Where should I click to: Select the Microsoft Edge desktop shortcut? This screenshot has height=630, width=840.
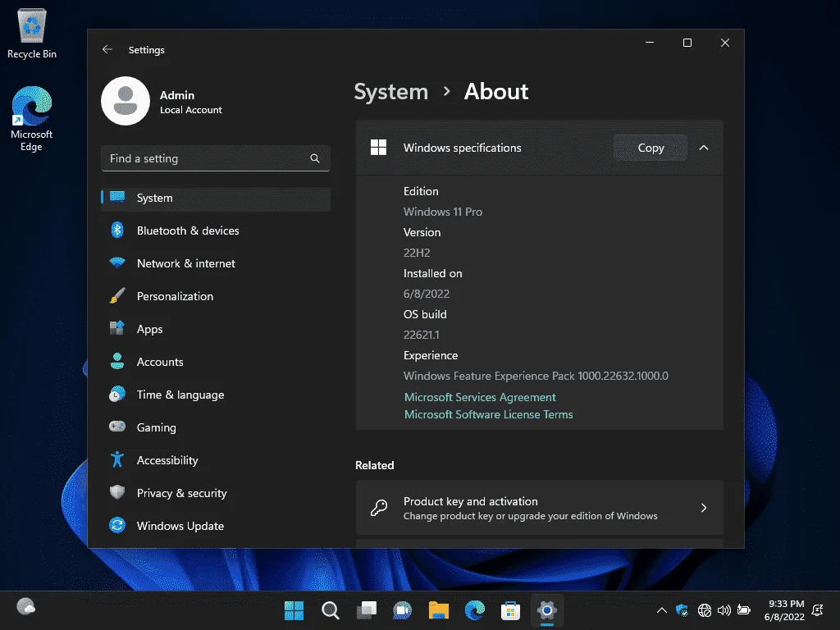pos(32,119)
